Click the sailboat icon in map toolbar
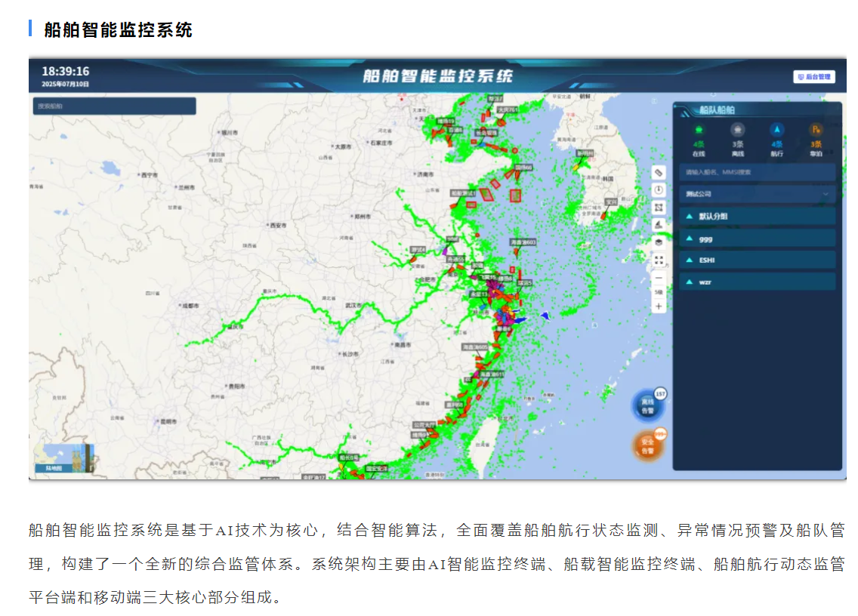The height and width of the screenshot is (616, 858). click(x=659, y=225)
